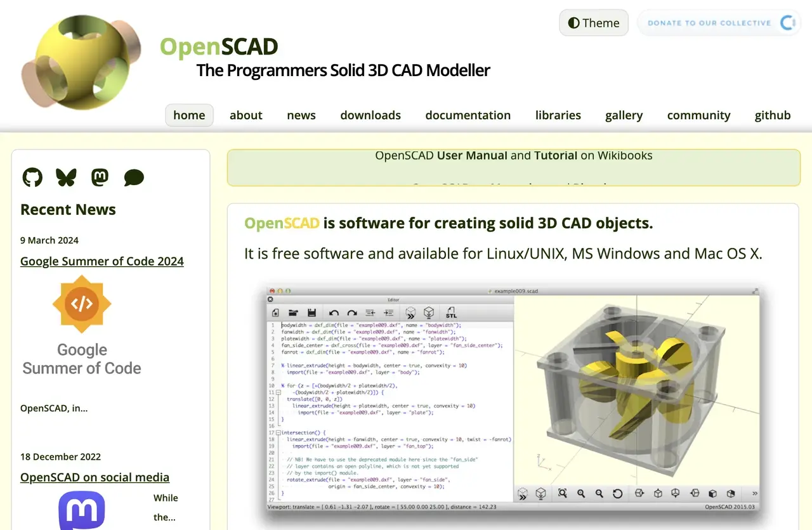Click Reset View circular arrow icon

pyautogui.click(x=617, y=493)
